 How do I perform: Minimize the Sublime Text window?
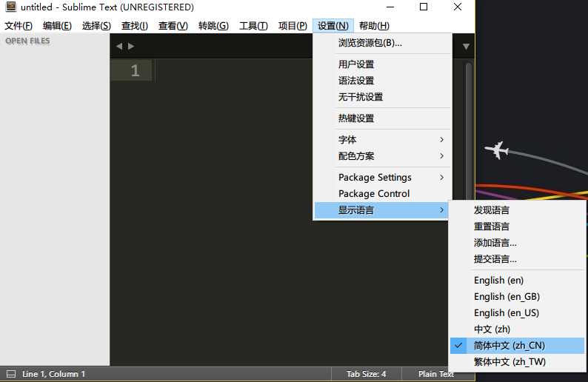pos(390,7)
